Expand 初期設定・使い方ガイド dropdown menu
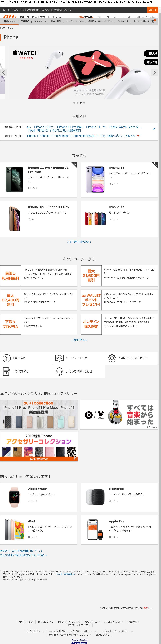This screenshot has width=161, height=644. click(100, 21)
